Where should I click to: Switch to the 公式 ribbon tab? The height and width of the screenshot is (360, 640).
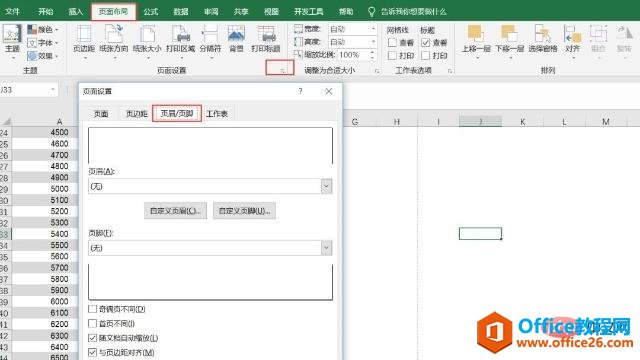[151, 11]
